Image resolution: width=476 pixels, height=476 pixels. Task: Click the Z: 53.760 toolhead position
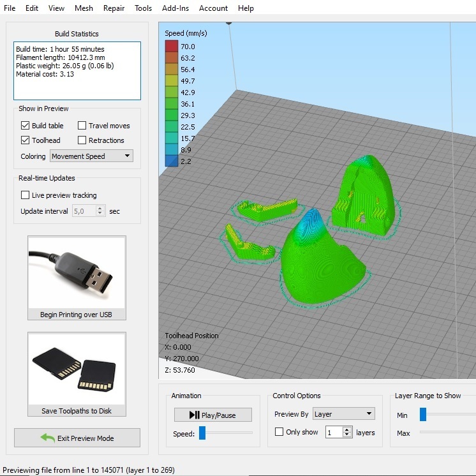180,370
